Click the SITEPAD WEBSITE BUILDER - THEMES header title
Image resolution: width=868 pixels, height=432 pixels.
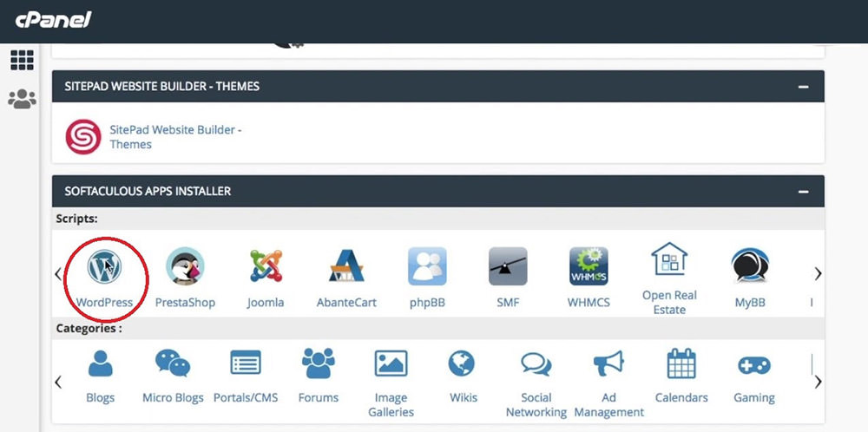162,86
